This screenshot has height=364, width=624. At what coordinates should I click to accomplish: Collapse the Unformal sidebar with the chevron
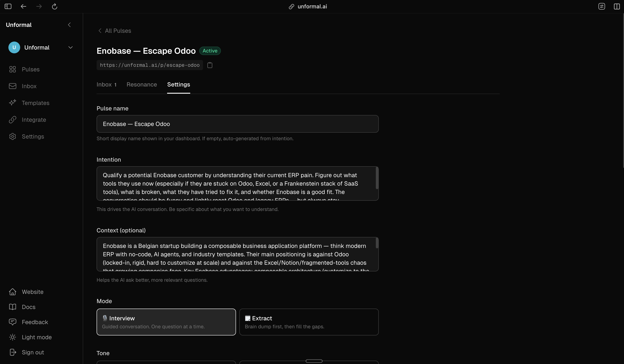coord(69,25)
